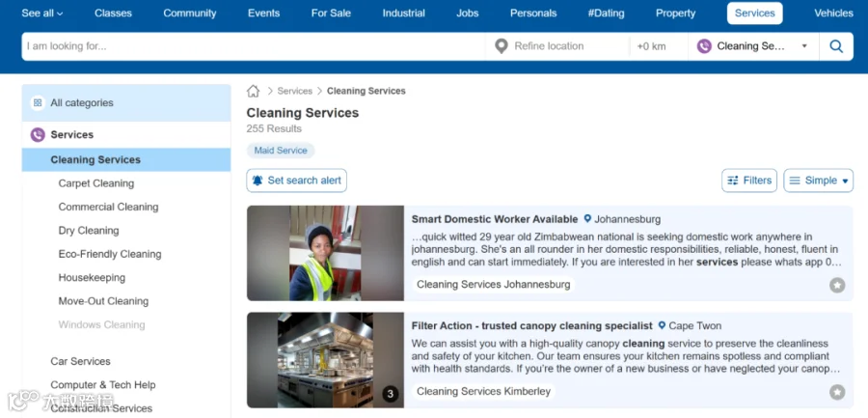868x418 pixels.
Task: Open Computer & Tech Help category
Action: coord(103,385)
